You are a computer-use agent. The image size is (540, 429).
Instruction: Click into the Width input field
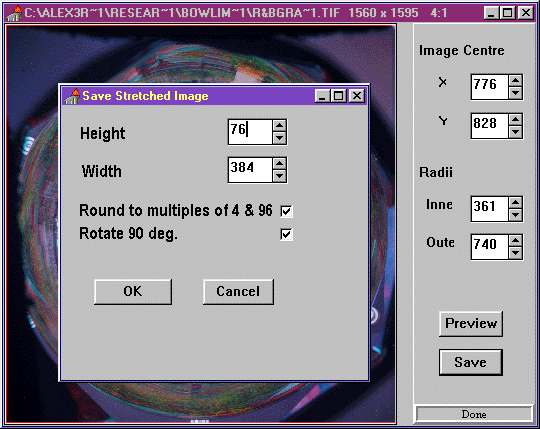click(x=250, y=170)
